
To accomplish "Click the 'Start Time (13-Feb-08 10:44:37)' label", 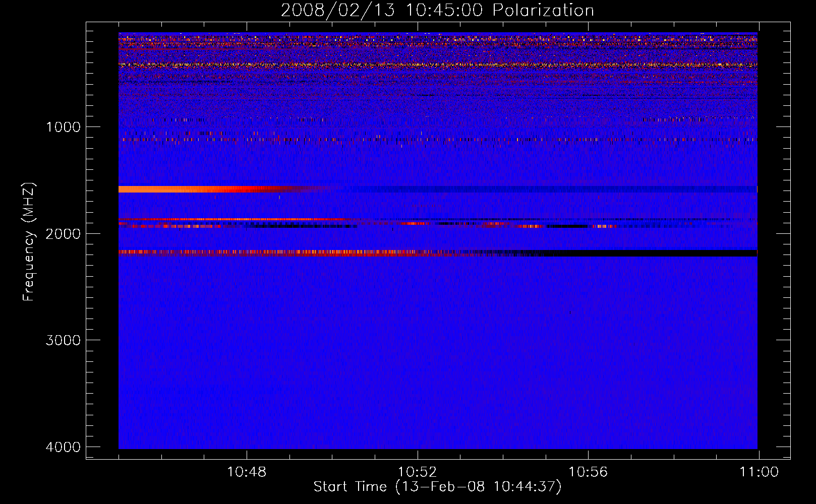I will [x=437, y=487].
